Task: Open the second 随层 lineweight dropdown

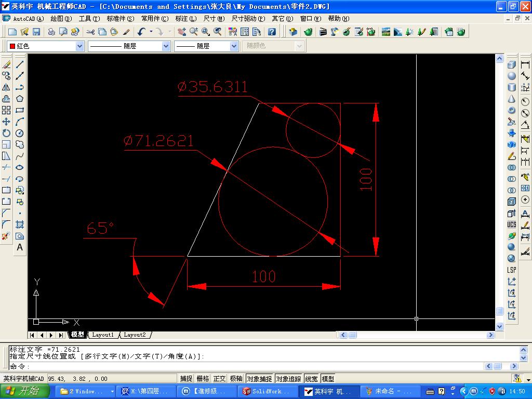Action: (234, 46)
